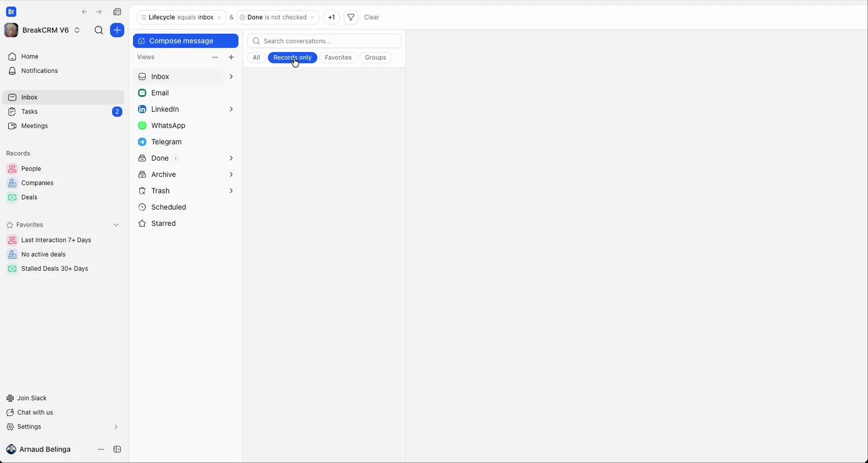Expand the Trash view chevron

pos(231,191)
